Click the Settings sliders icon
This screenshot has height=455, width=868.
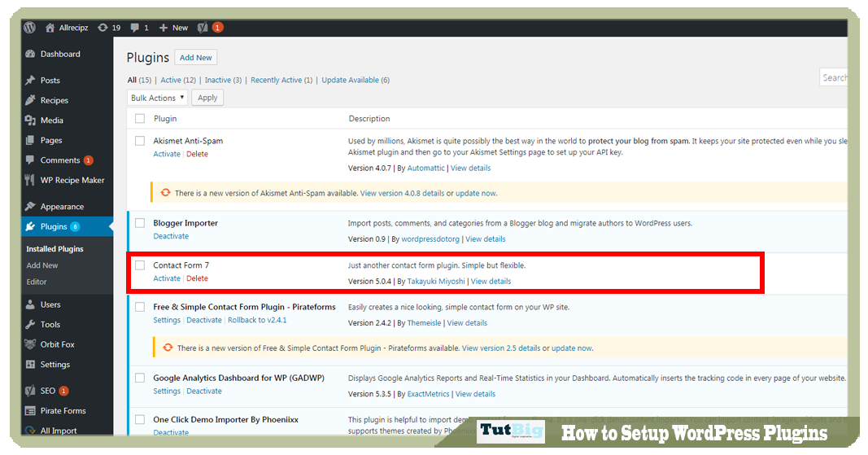point(30,364)
